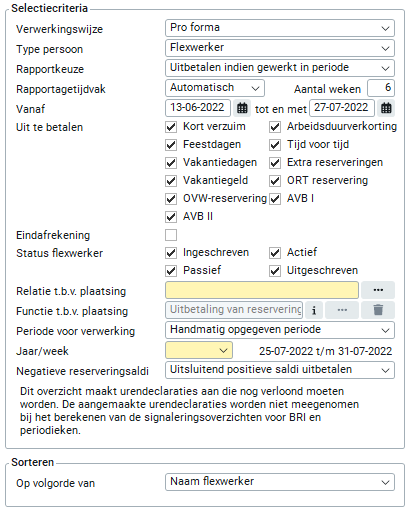The height and width of the screenshot is (511, 413).
Task: Open the Type persoon dropdown
Action: point(280,48)
